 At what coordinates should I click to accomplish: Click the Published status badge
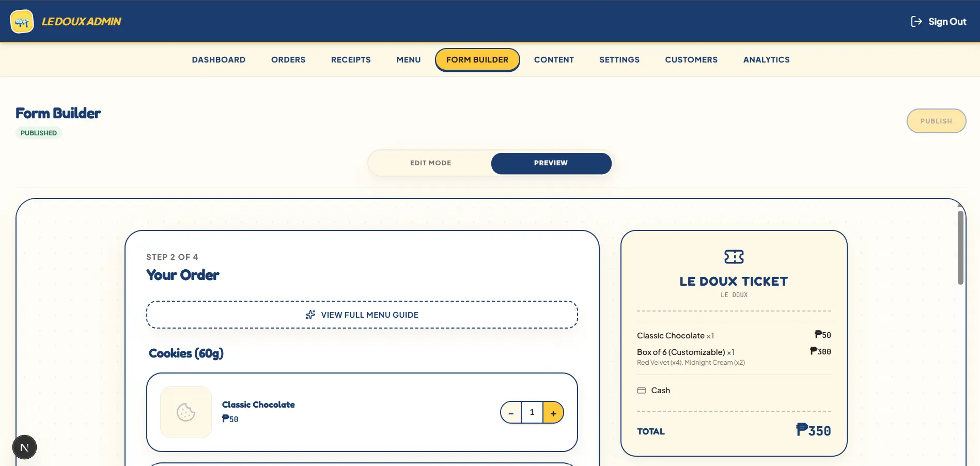[39, 133]
